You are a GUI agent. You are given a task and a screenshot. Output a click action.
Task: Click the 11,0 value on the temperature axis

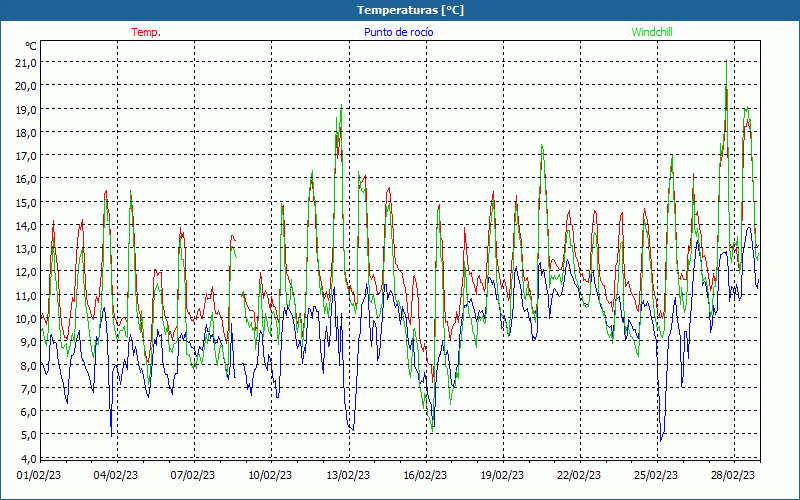26,295
